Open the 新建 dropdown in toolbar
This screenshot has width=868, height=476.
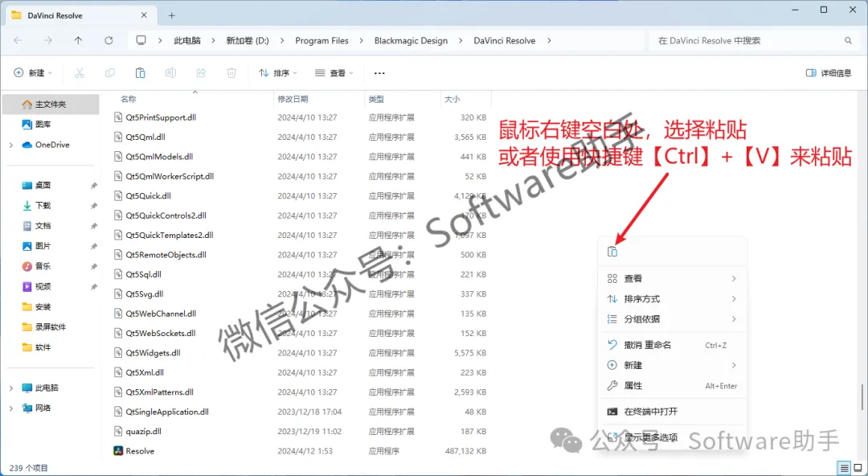pyautogui.click(x=33, y=72)
